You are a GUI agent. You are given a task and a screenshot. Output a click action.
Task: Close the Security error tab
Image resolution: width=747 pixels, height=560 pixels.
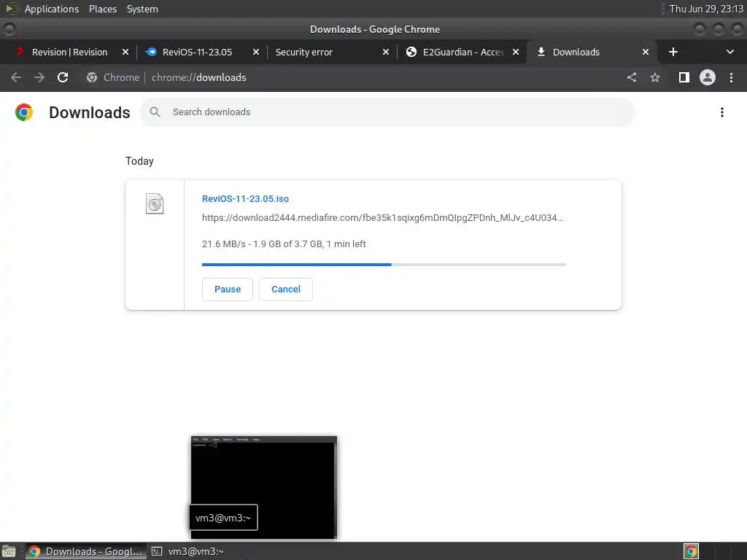point(386,52)
